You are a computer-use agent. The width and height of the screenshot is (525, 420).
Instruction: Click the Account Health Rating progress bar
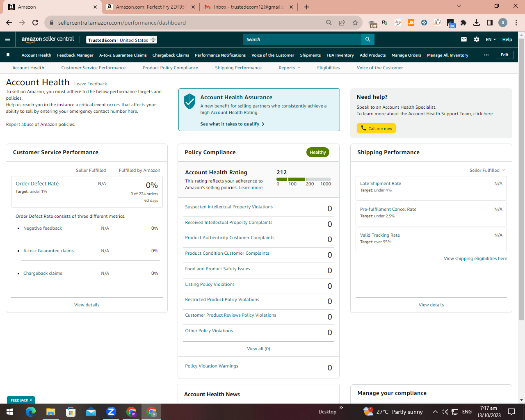304,179
